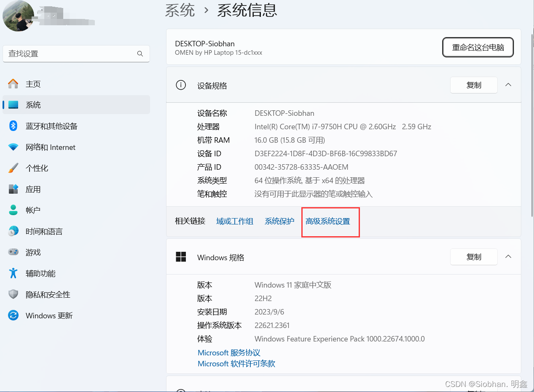Click the Apps icon in sidebar
The image size is (534, 392).
tap(13, 189)
